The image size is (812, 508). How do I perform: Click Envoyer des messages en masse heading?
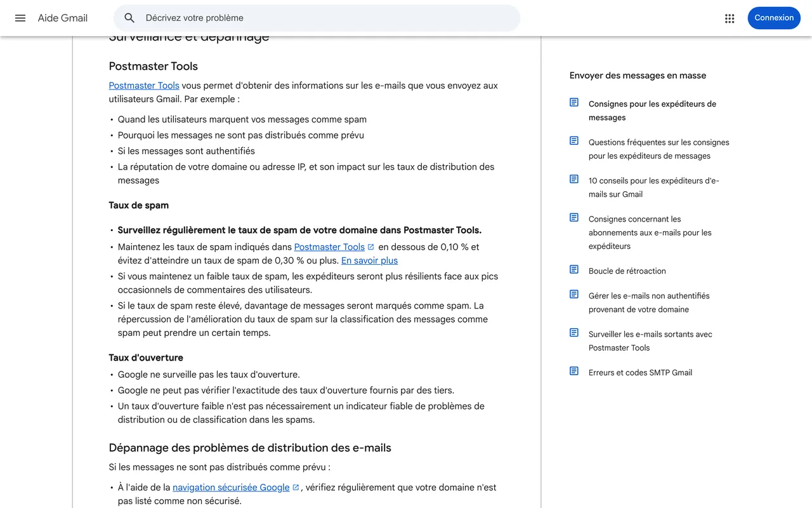[x=638, y=75]
